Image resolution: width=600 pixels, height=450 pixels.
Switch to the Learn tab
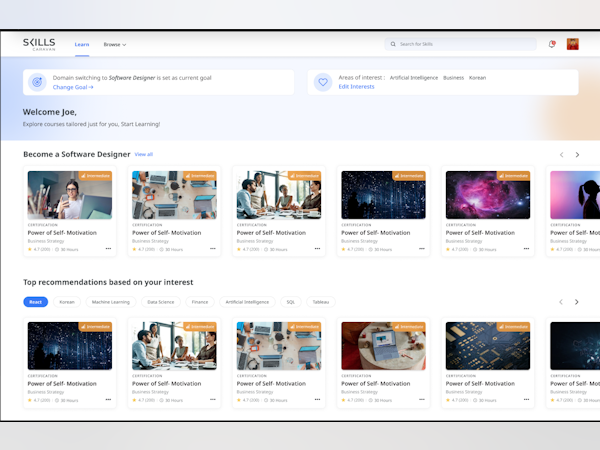tap(82, 44)
